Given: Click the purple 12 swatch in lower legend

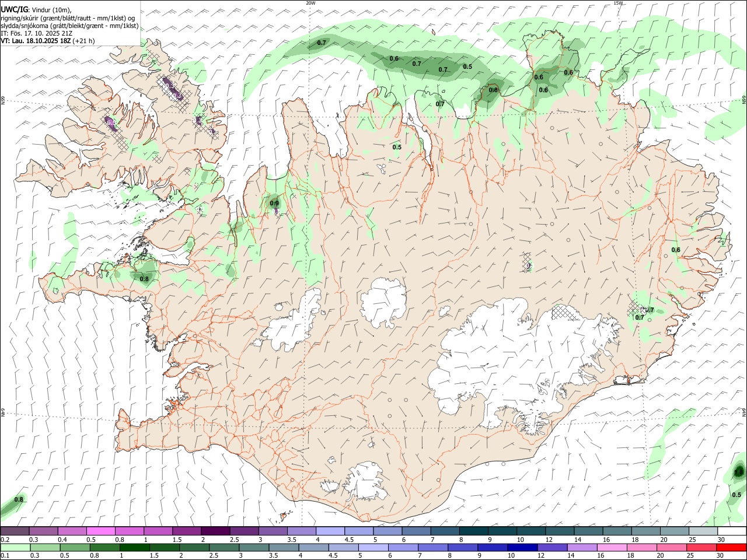Looking at the screenshot, I should click(x=551, y=547).
